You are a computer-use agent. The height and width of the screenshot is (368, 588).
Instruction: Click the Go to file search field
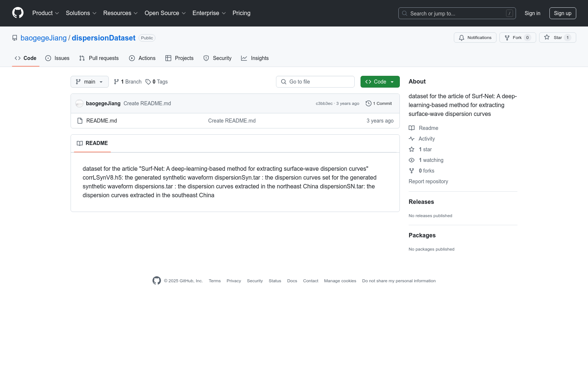point(315,82)
